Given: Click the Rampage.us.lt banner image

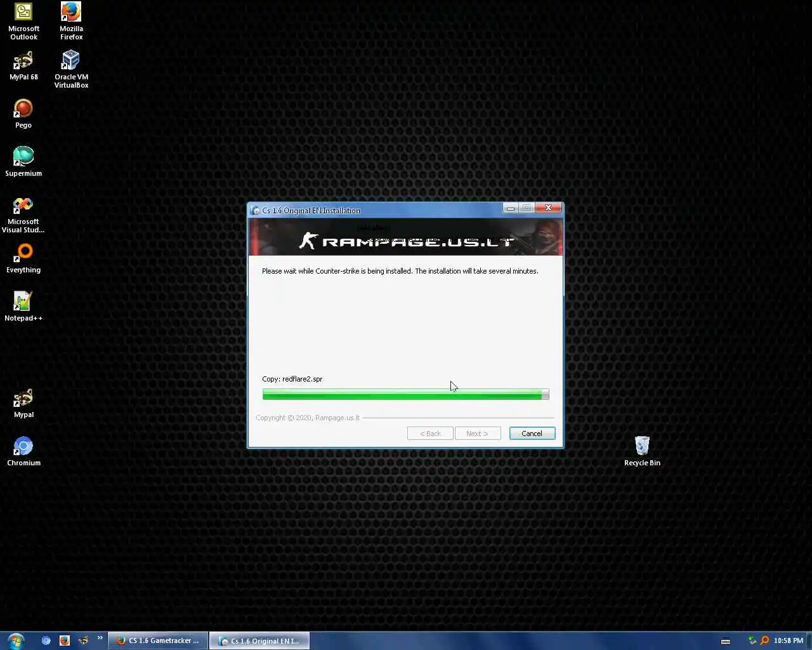Looking at the screenshot, I should tap(405, 237).
